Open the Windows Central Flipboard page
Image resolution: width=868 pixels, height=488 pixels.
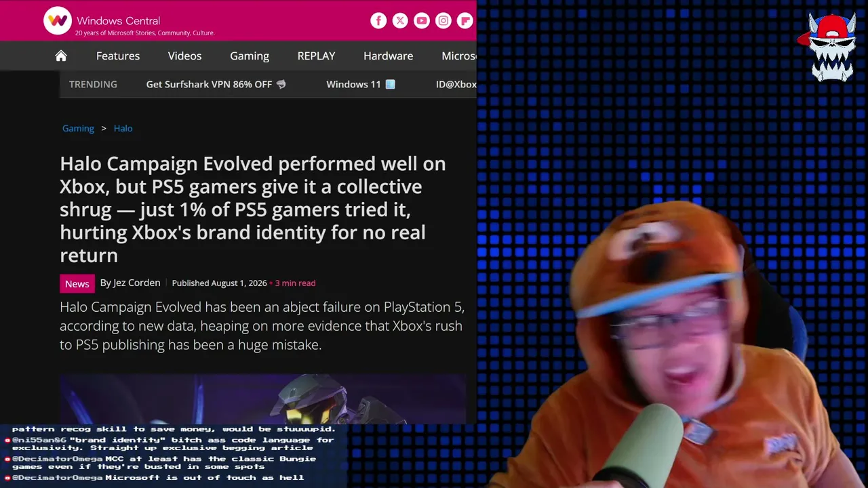(x=465, y=20)
